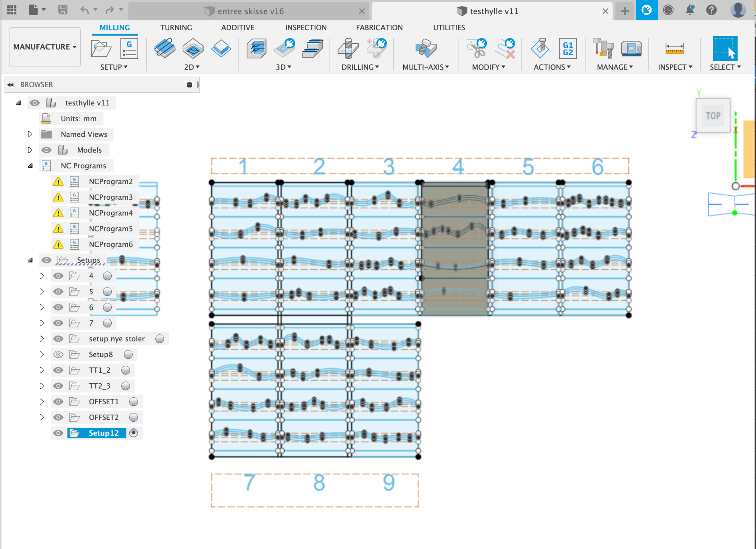Hide the TT1_2 setup
The width and height of the screenshot is (756, 549).
[58, 370]
